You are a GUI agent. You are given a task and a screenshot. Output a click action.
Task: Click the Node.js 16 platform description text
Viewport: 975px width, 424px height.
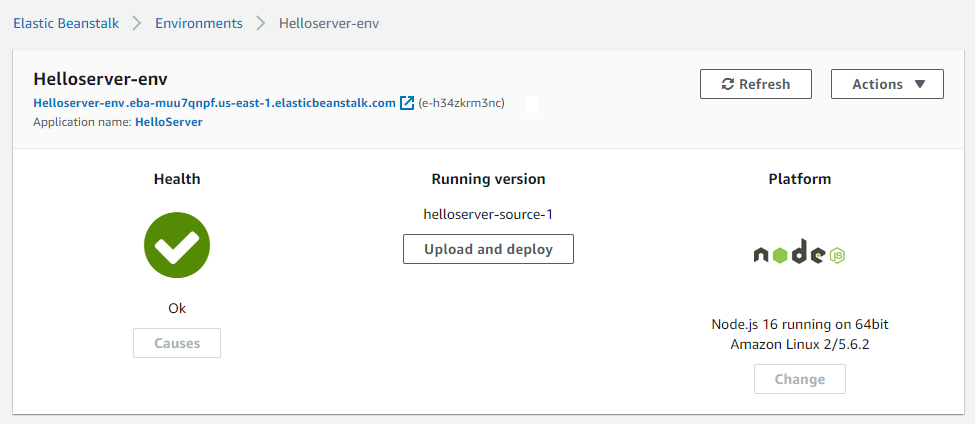click(x=799, y=334)
